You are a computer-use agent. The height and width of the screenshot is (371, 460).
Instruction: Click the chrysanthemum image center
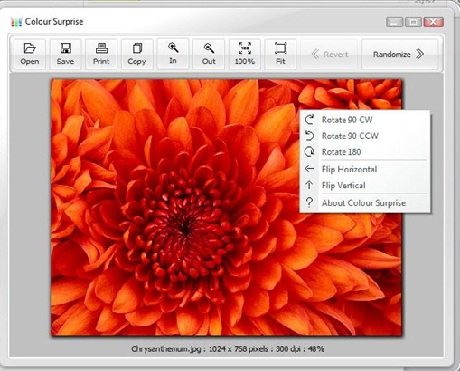[x=227, y=207]
